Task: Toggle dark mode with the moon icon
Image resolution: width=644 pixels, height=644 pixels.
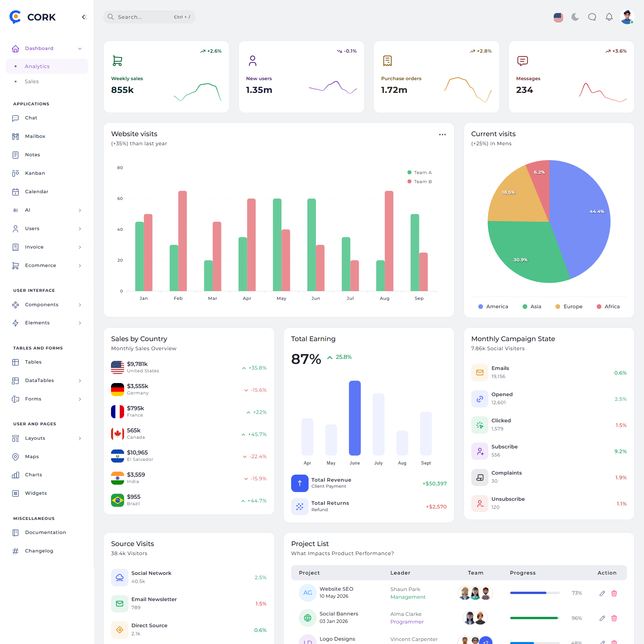Action: pyautogui.click(x=575, y=17)
